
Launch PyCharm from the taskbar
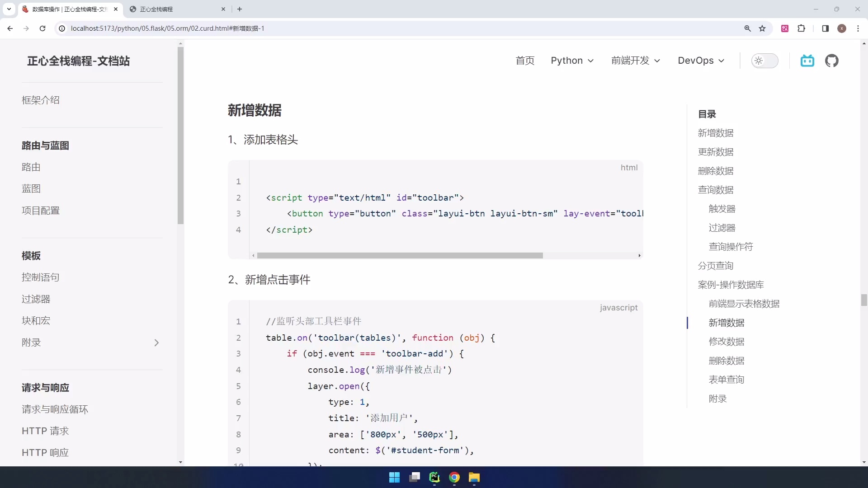click(x=434, y=478)
